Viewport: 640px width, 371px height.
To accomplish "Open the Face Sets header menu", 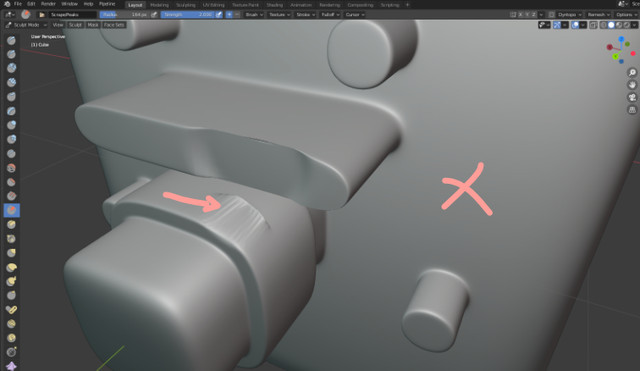I will click(114, 25).
